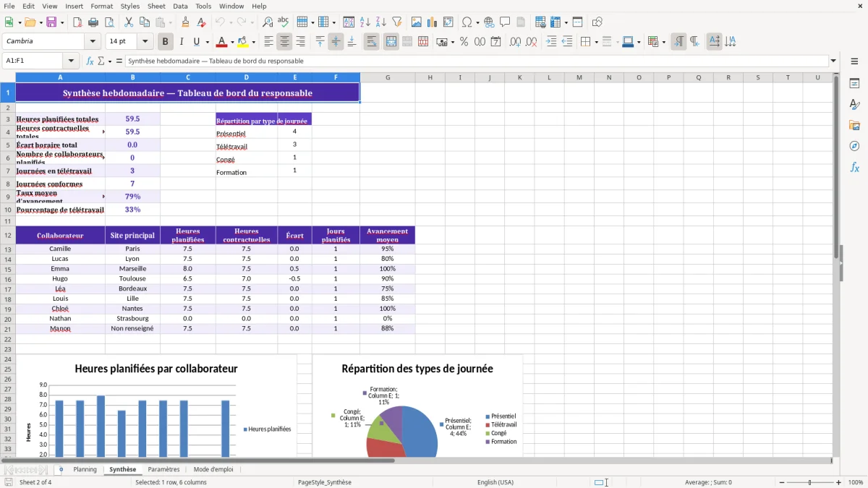Toggle Wrap Text
This screenshot has height=488, width=868.
pyautogui.click(x=372, y=42)
